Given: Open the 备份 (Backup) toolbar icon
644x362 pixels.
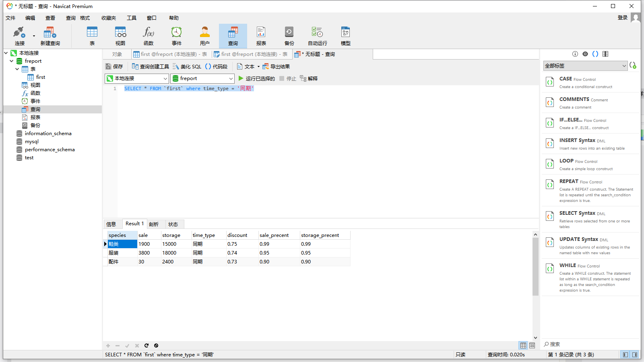Looking at the screenshot, I should (x=289, y=36).
